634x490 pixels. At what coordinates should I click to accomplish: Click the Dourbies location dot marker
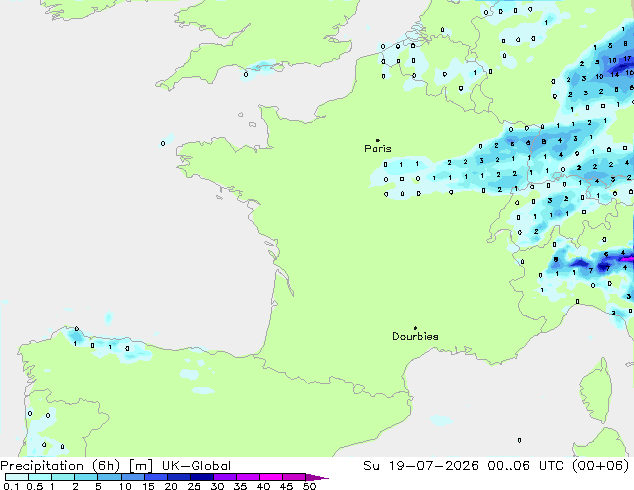click(415, 328)
